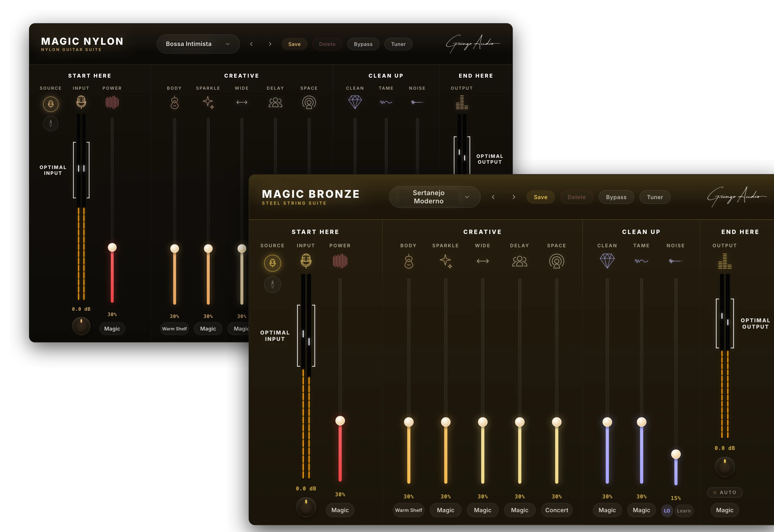
Task: Click the input gain knob in Magic Bronze
Action: click(x=306, y=507)
